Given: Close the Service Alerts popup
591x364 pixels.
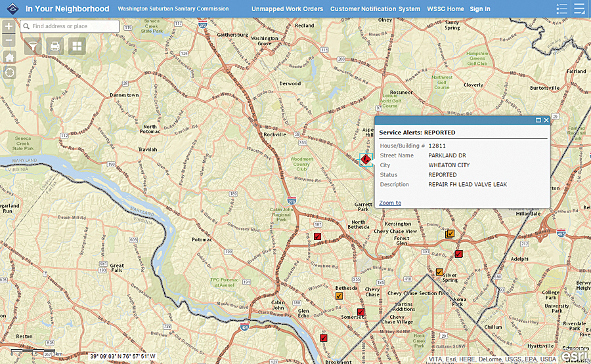Looking at the screenshot, I should point(546,120).
